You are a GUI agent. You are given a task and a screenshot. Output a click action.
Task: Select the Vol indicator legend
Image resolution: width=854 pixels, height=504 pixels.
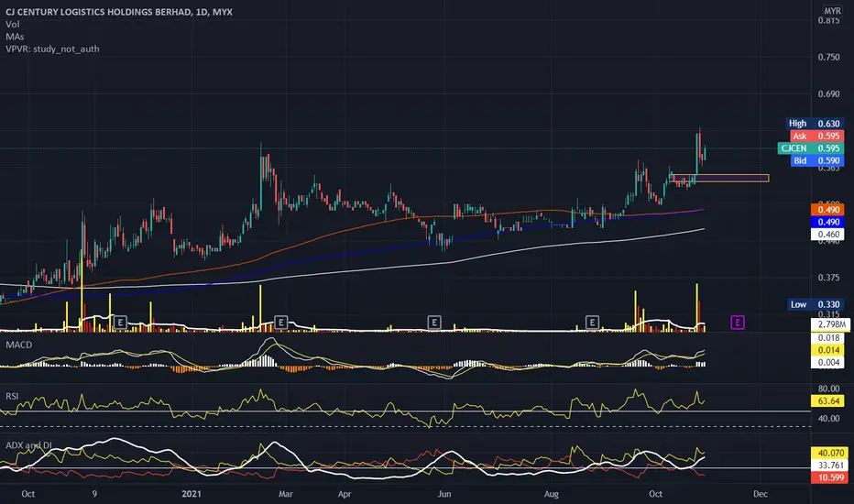[13, 24]
